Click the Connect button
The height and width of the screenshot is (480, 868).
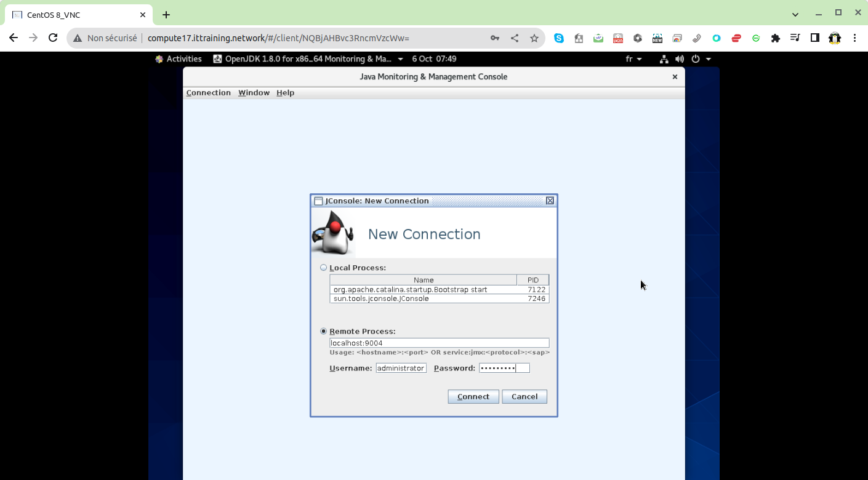(473, 397)
